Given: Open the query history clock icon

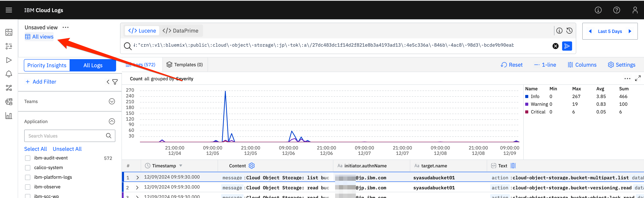Looking at the screenshot, I should pyautogui.click(x=569, y=30).
